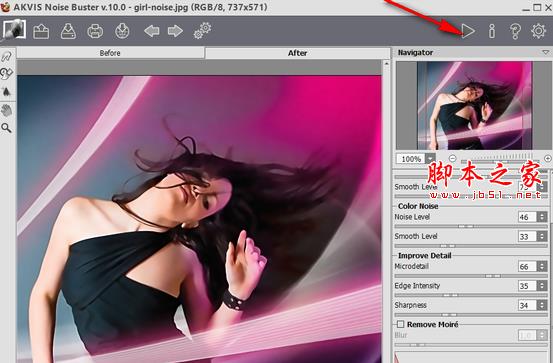Screen dimensions: 553x363
Task: Click the zoom in plus button
Action: point(548,158)
